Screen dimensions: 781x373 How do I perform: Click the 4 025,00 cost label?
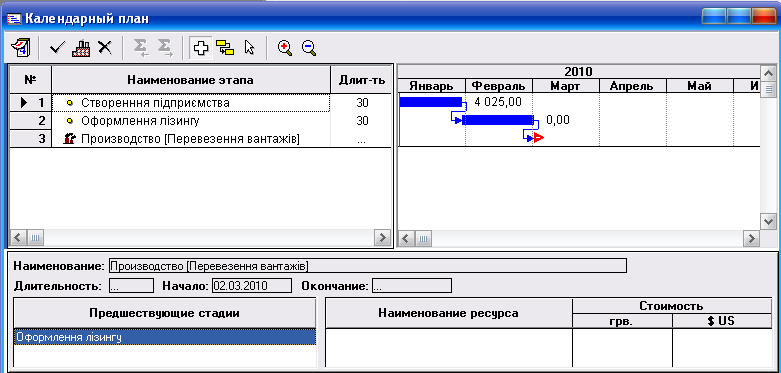(499, 102)
